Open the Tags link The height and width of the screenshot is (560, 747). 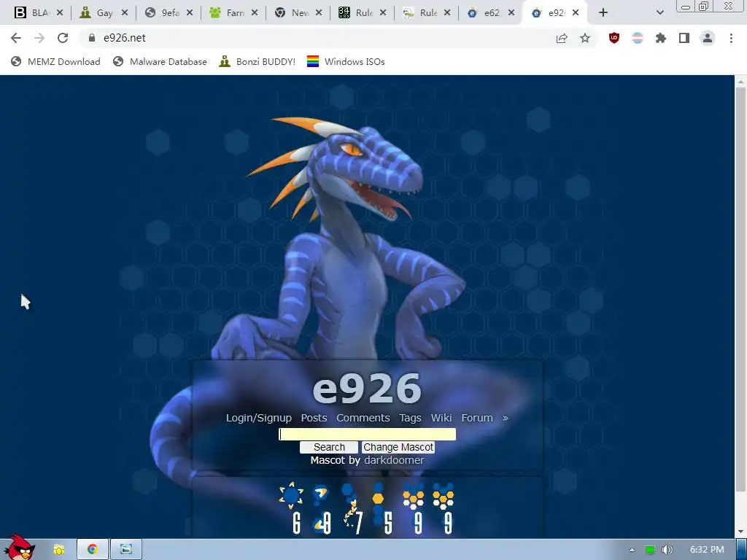[x=410, y=418]
